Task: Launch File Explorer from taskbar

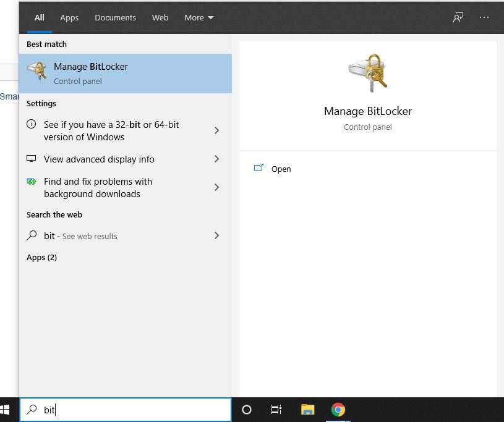Action: [x=307, y=410]
